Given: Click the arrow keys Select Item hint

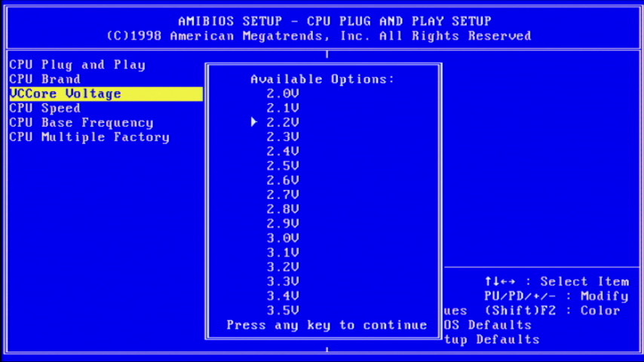Looking at the screenshot, I should coord(557,281).
